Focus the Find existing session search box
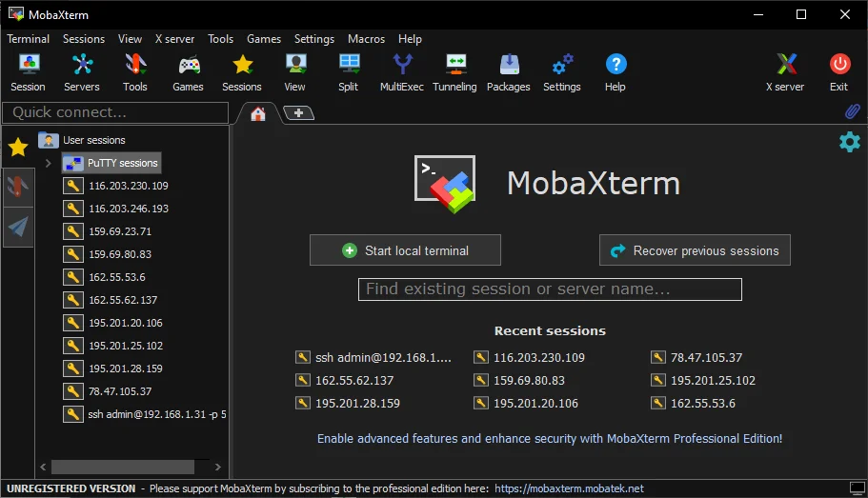The height and width of the screenshot is (498, 868). pos(550,289)
